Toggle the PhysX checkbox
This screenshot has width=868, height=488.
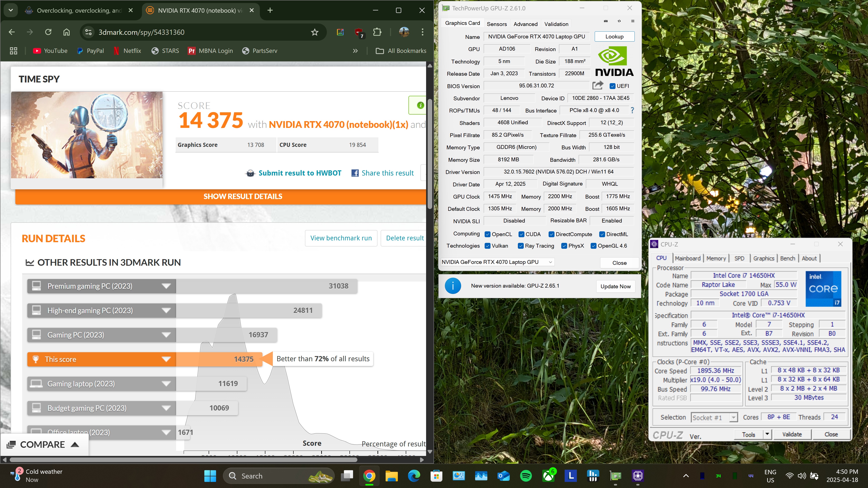coord(564,246)
